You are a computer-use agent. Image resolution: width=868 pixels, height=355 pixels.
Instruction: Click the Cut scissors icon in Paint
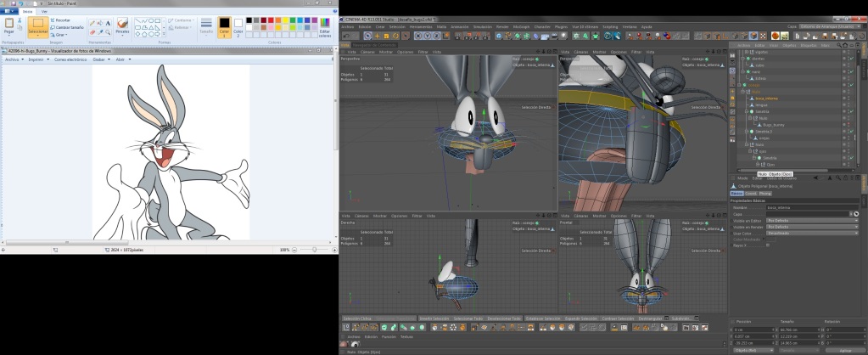[20, 20]
